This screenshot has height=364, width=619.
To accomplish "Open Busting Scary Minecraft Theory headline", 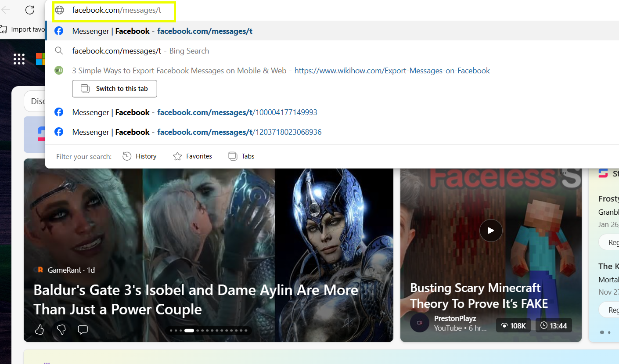I will coord(479,296).
